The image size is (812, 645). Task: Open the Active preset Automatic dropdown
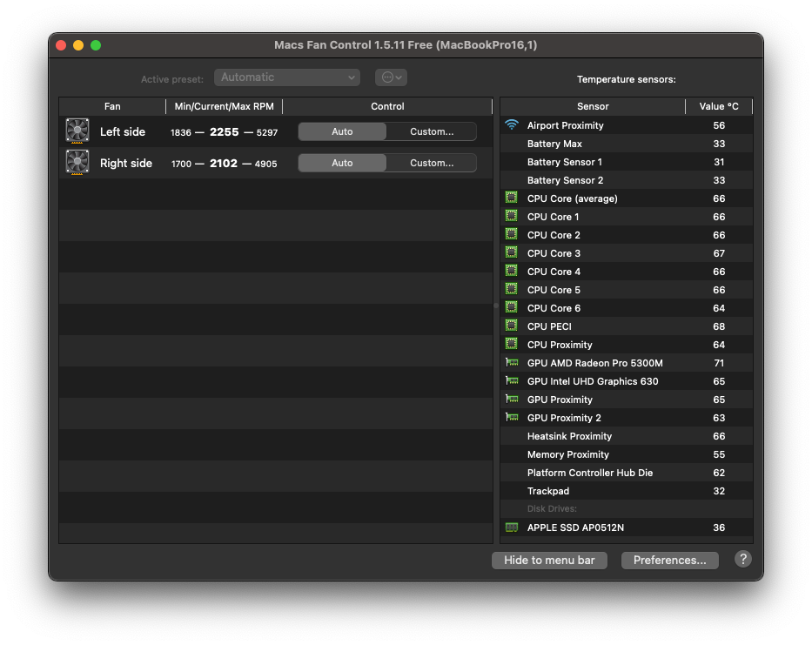coord(287,77)
